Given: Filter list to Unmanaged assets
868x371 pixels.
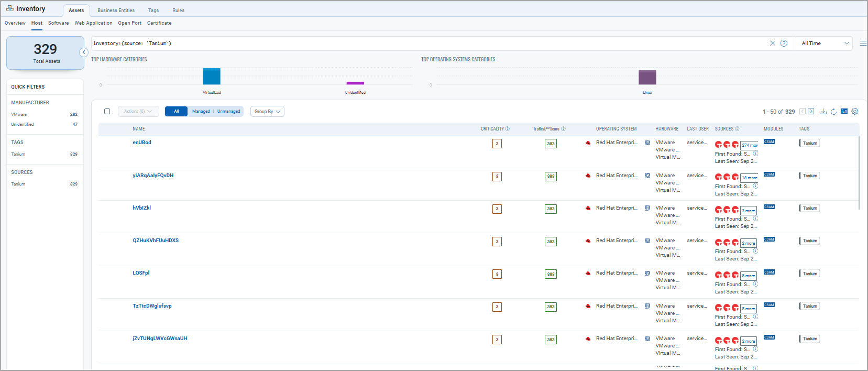Looking at the screenshot, I should pos(229,112).
